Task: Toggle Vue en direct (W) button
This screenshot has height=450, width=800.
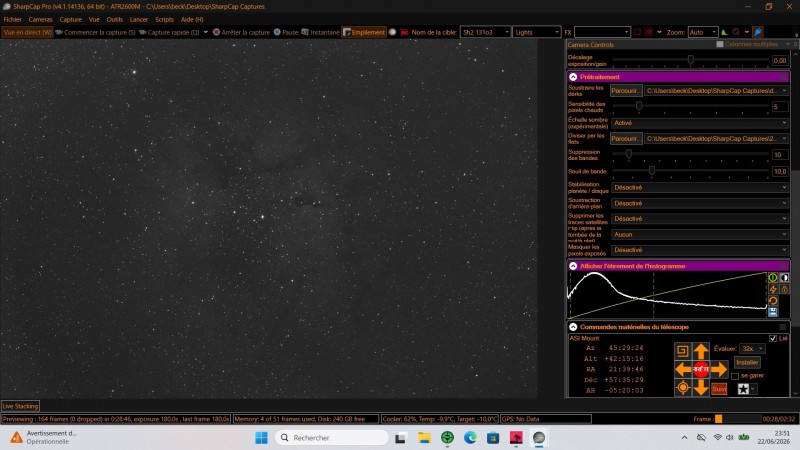Action: coord(28,32)
